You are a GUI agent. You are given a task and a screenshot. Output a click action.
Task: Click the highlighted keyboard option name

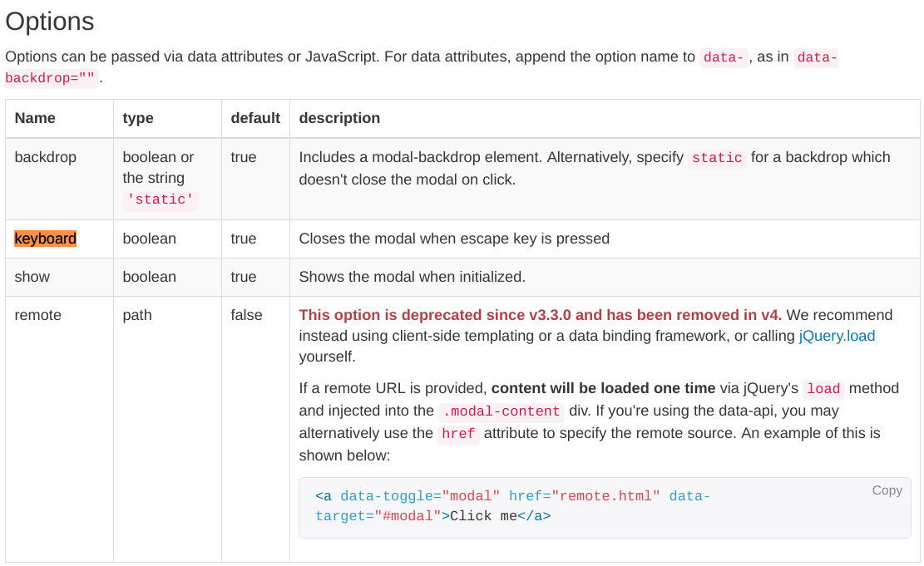coord(44,239)
